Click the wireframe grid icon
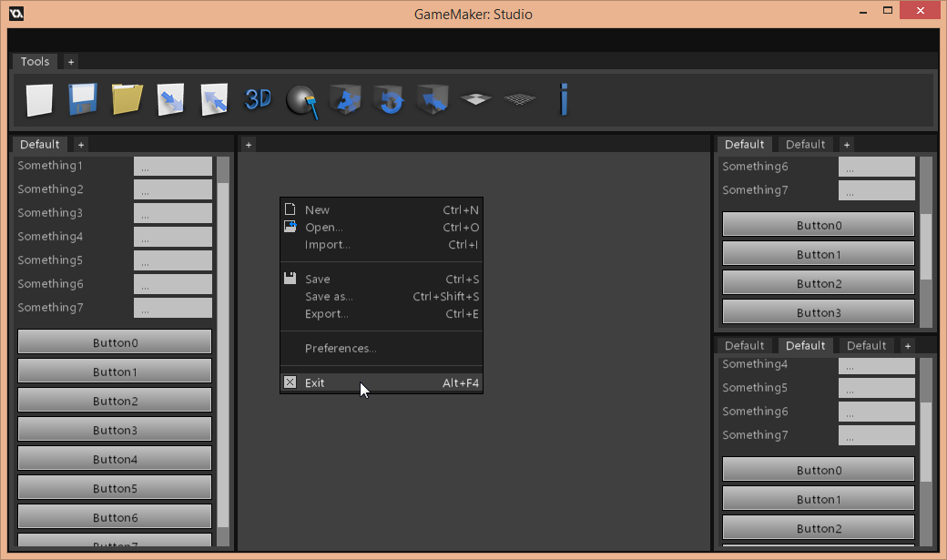Viewport: 947px width, 560px height. pyautogui.click(x=520, y=98)
